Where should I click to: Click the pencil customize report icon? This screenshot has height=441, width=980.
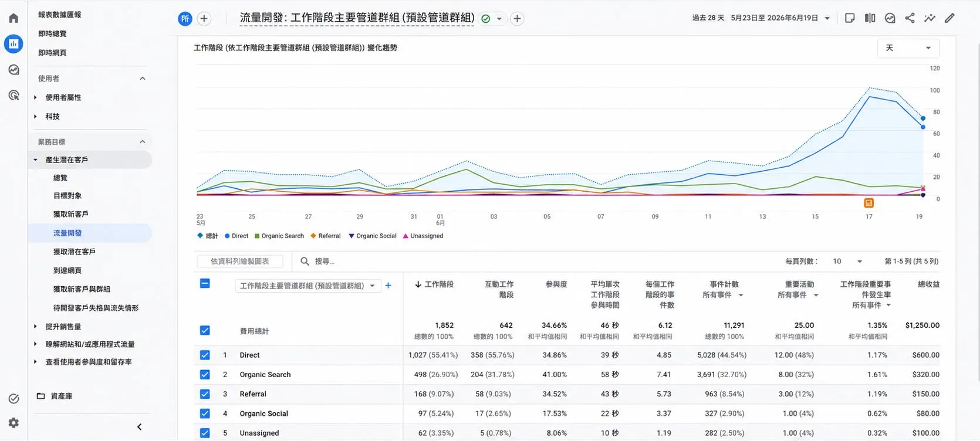click(949, 18)
